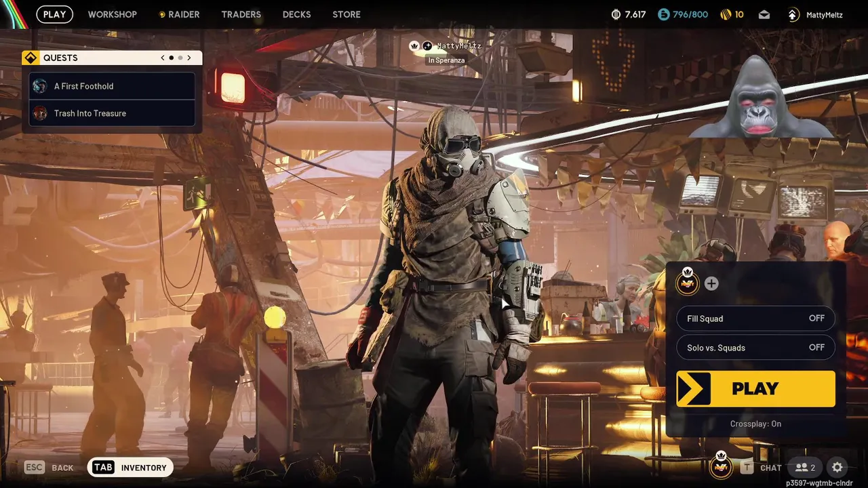Open the Trash Into Treasure quest
Viewport: 868px width, 488px height.
click(112, 113)
